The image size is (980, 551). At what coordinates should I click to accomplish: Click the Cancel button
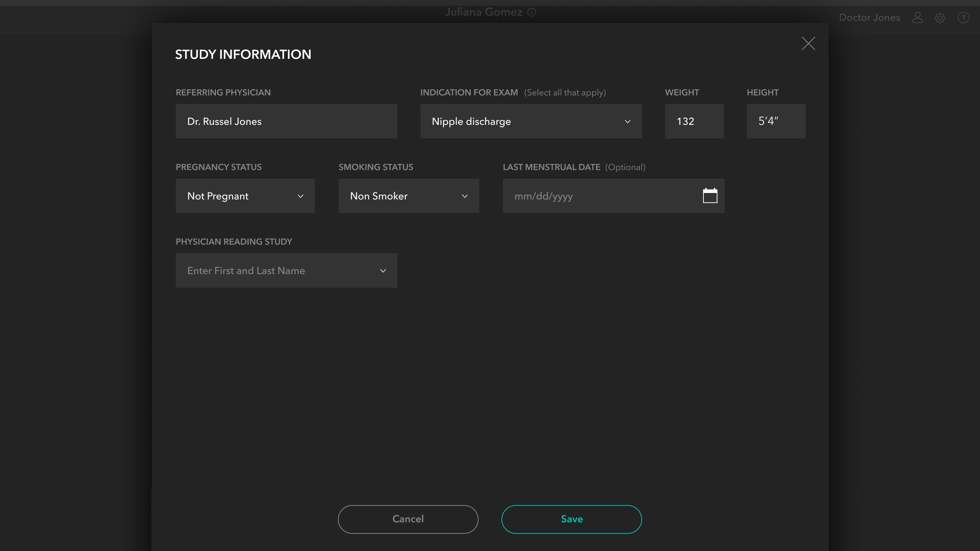(408, 519)
